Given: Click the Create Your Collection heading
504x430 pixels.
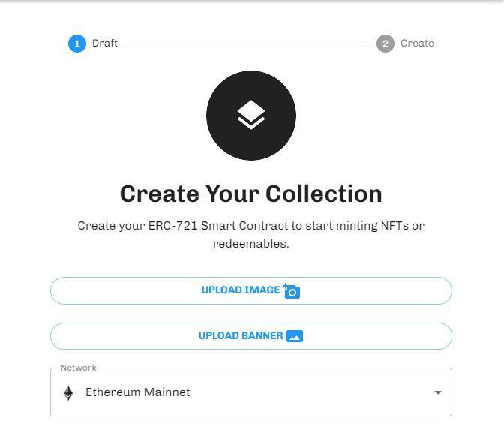Looking at the screenshot, I should [251, 194].
